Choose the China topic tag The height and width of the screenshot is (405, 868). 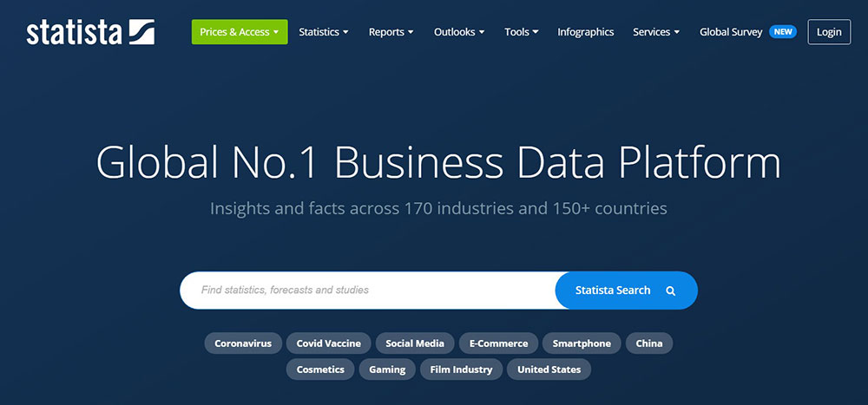pyautogui.click(x=649, y=343)
